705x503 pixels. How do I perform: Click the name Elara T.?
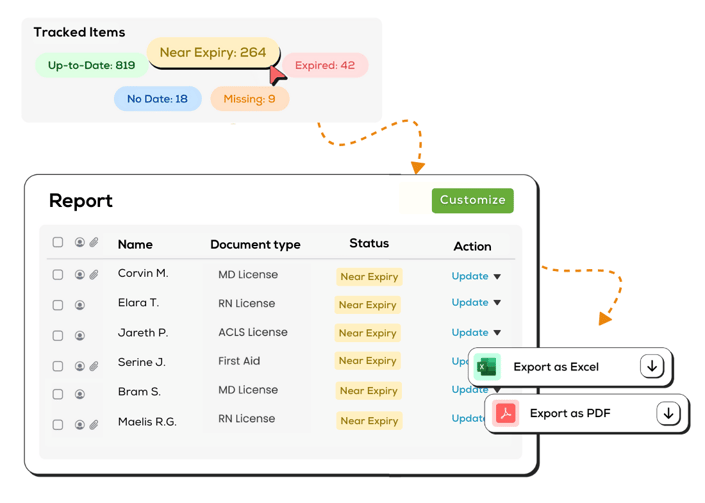[138, 303]
